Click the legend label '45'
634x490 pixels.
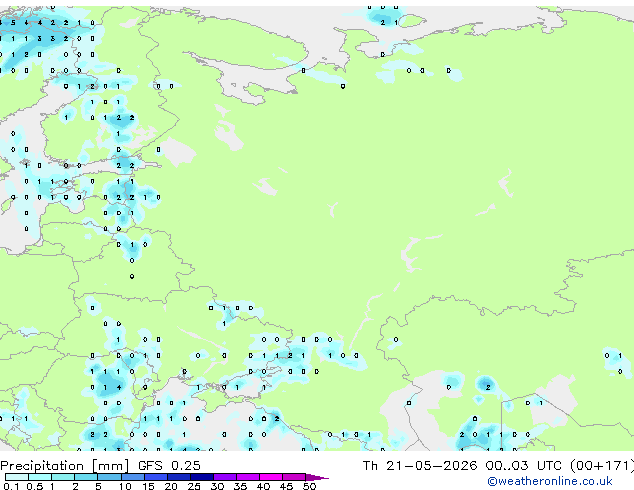[x=286, y=486]
